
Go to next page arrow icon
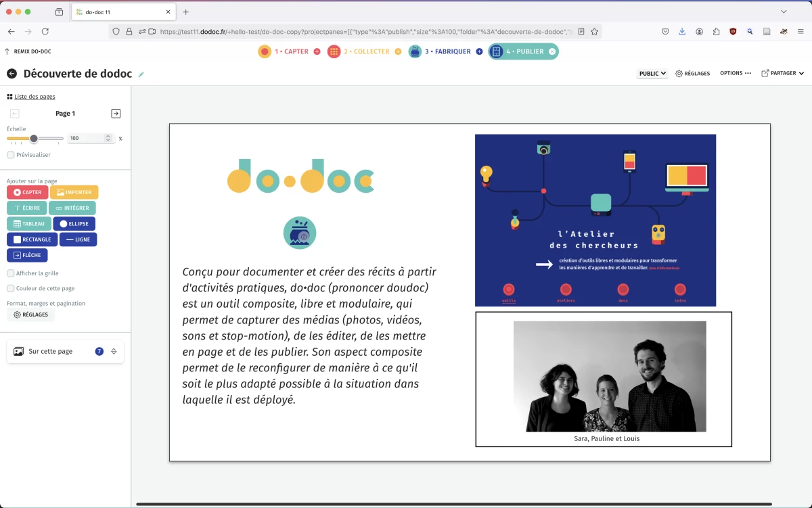116,114
